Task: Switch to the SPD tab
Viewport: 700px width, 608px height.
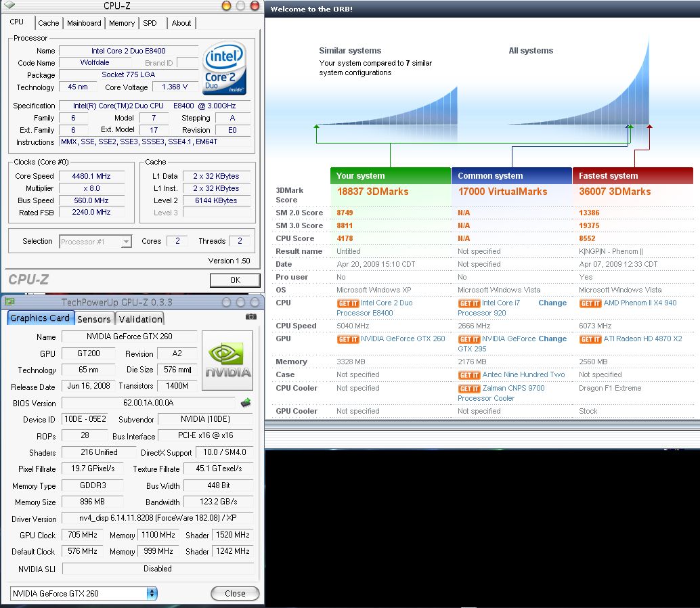Action: 150,23
